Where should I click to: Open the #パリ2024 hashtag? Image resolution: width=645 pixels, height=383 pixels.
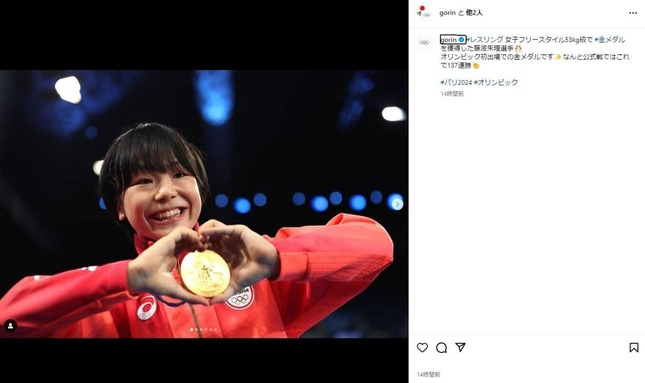coord(456,82)
